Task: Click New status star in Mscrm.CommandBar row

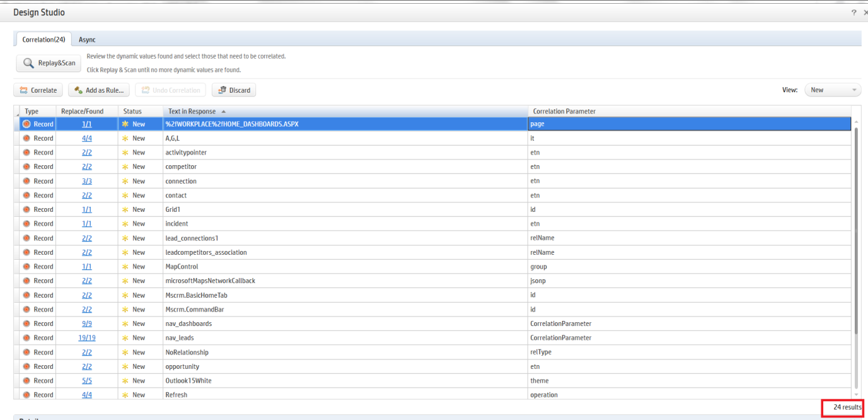Action: click(125, 310)
